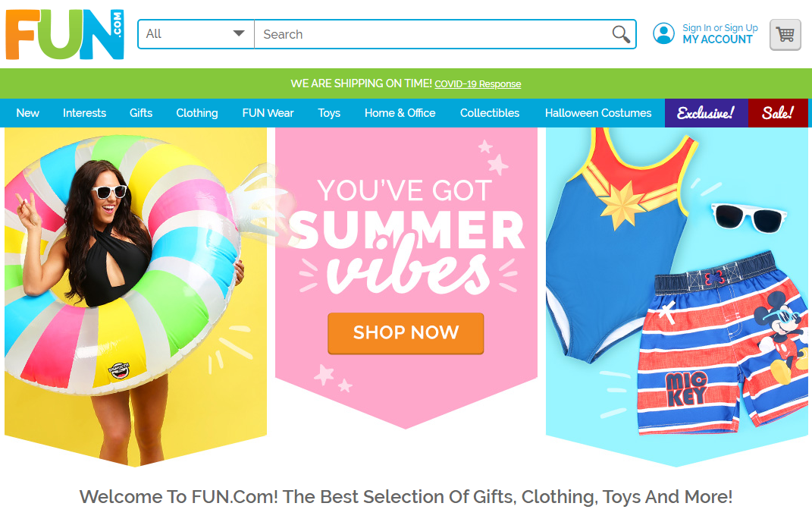Type in the Search field

(432, 34)
